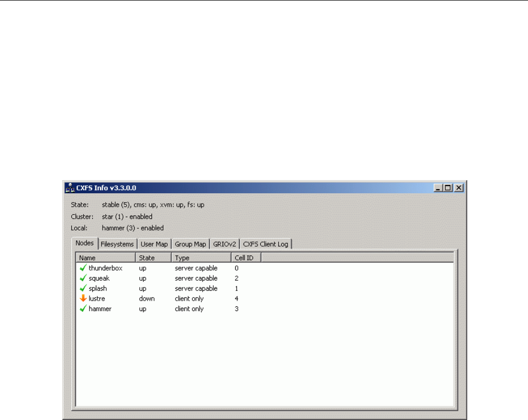Image resolution: width=528 pixels, height=420 pixels.
Task: Sort by the Type column header
Action: coord(201,258)
